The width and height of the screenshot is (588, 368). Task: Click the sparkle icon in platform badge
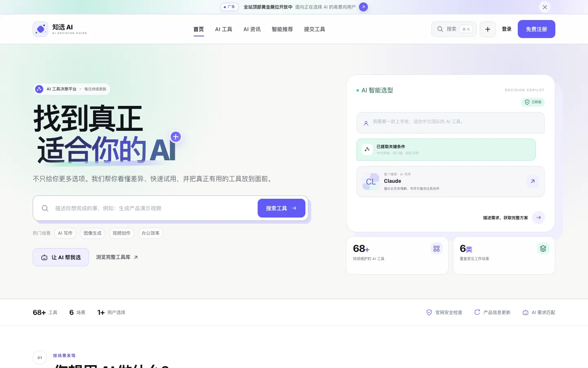pyautogui.click(x=39, y=89)
